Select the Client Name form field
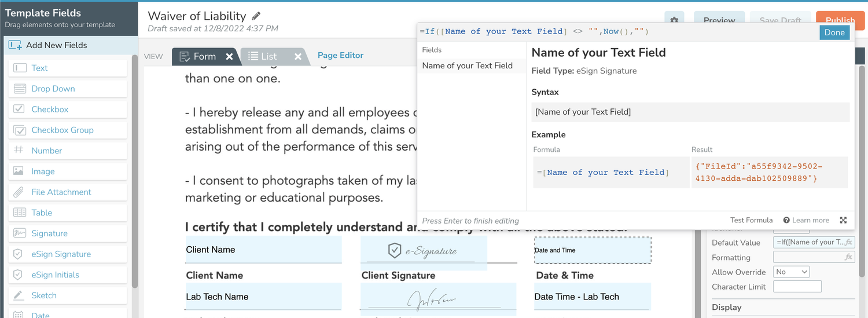Viewport: 868px width, 318px height. 263,250
